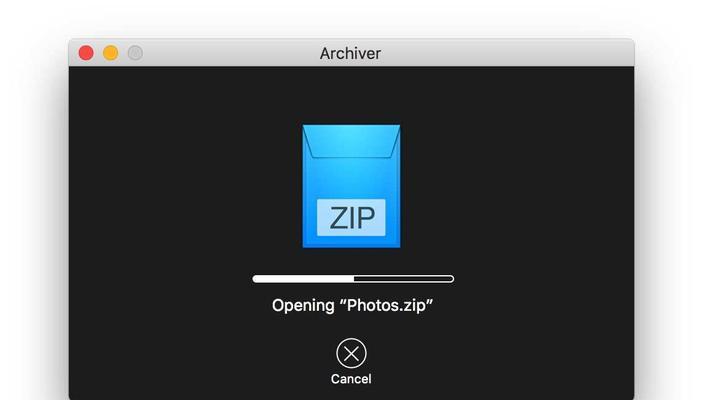
Task: Click the envelope flap of the ZIP icon
Action: click(x=352, y=142)
